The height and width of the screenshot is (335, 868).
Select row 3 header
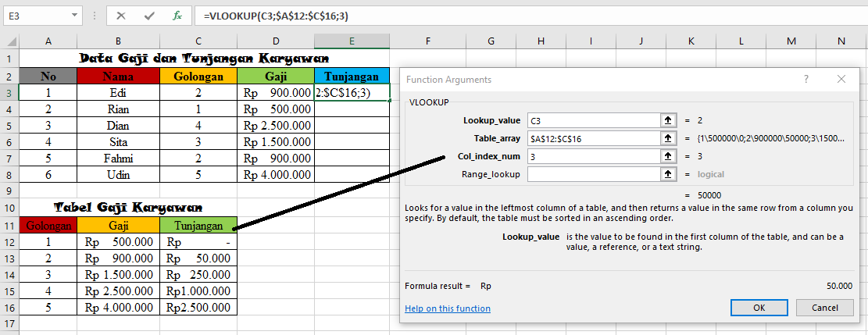[9, 92]
